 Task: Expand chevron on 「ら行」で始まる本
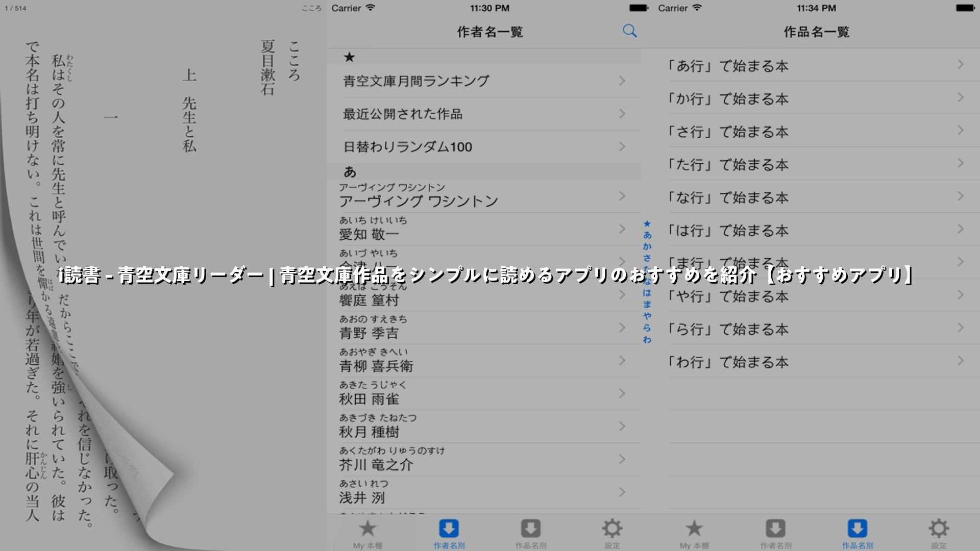[961, 328]
